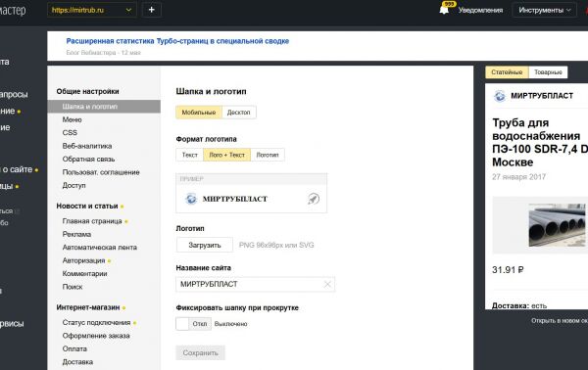Click the logo icon in example preview
The width and height of the screenshot is (588, 370).
191,199
